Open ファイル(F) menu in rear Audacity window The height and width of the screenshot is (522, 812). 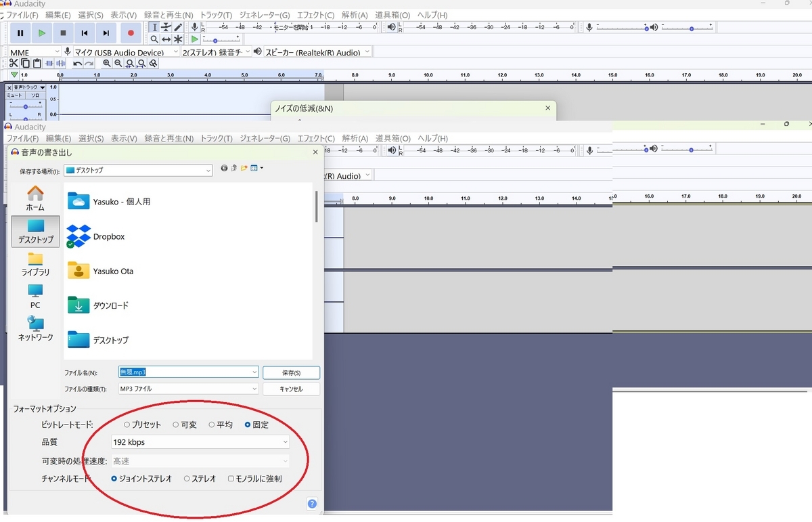pyautogui.click(x=22, y=15)
